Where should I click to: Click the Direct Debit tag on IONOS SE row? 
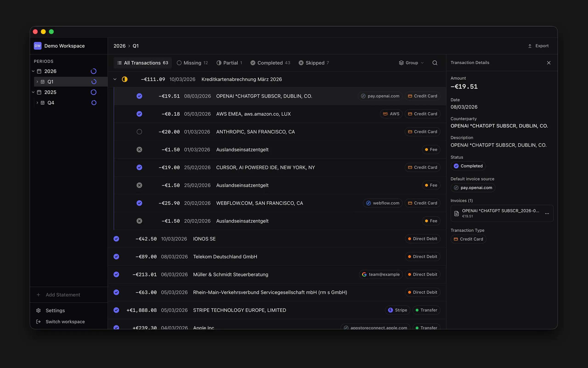coord(423,239)
